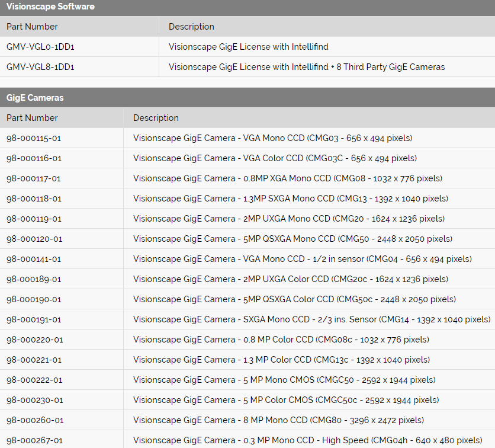Click the 5 MP Mono CMOS CMGC50 description
This screenshot has height=448, width=495.
[284, 380]
